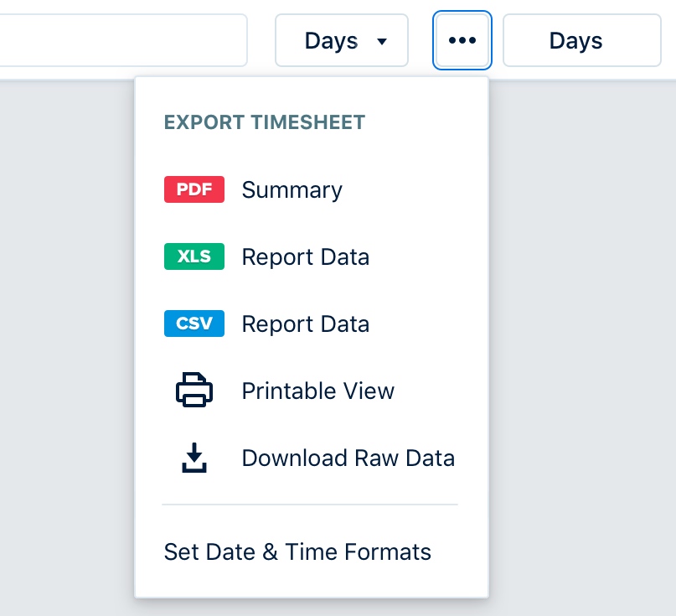Select the printer icon beside Printable View
Viewport: 676px width, 616px height.
(x=194, y=390)
